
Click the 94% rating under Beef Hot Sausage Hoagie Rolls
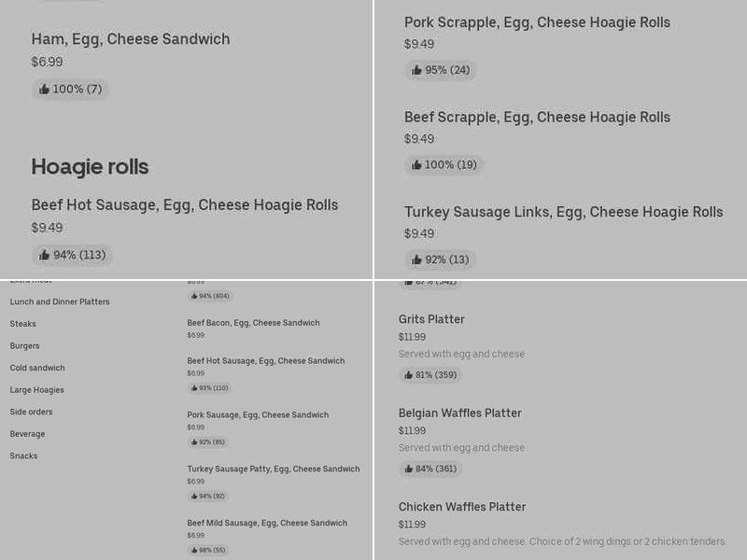(x=71, y=255)
